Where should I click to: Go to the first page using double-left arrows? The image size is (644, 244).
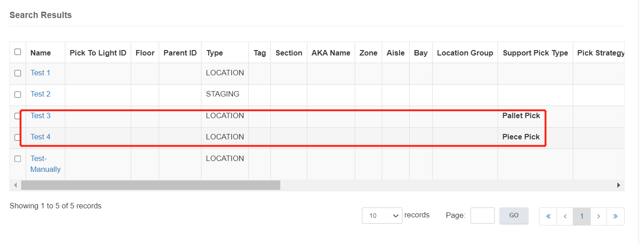pos(548,216)
